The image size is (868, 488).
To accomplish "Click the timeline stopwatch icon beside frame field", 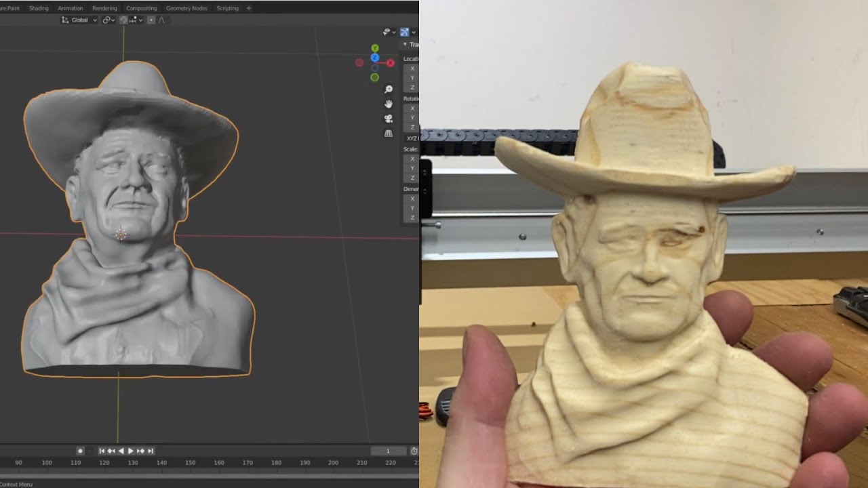I will (414, 451).
